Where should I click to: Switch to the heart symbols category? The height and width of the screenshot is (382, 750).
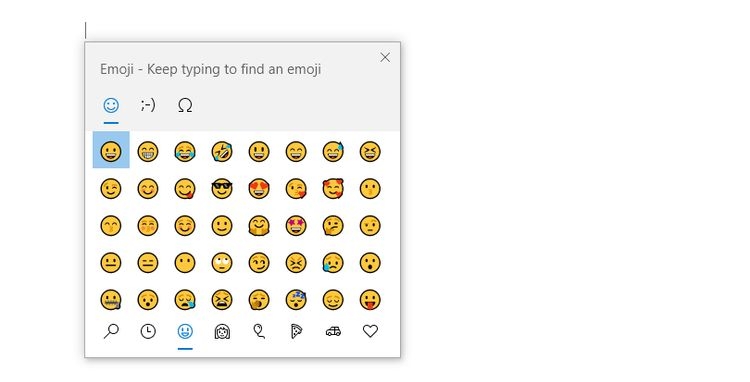(x=370, y=331)
